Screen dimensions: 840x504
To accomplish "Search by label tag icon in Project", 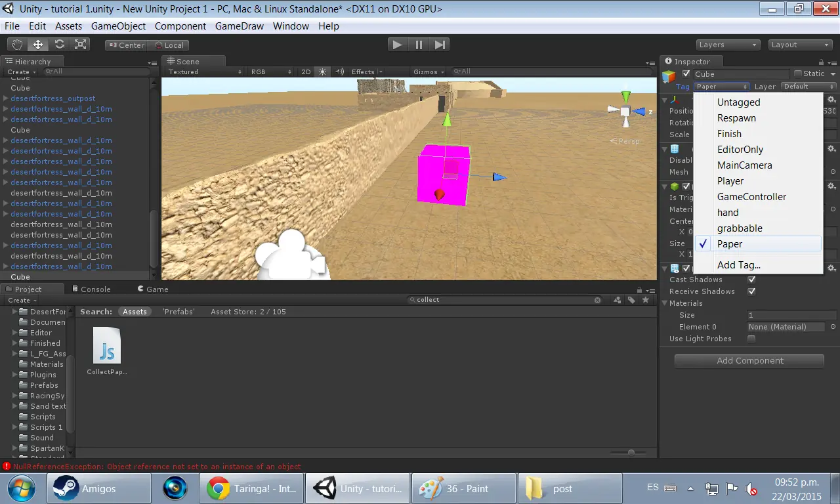I will [631, 300].
